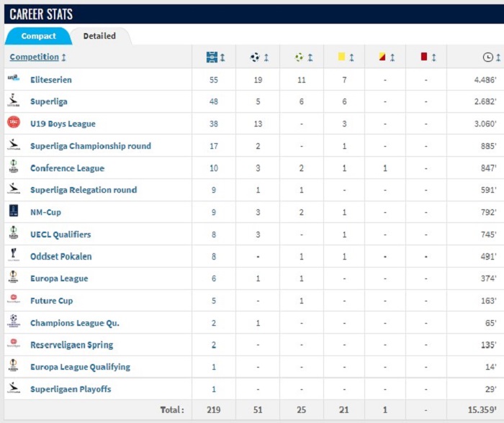
Task: Open the Future Cup link
Action: point(51,301)
